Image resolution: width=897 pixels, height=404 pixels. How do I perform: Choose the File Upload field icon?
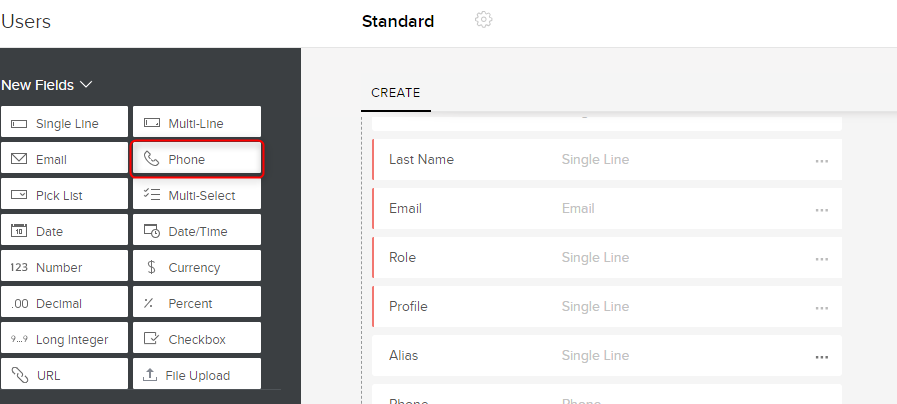pyautogui.click(x=152, y=375)
